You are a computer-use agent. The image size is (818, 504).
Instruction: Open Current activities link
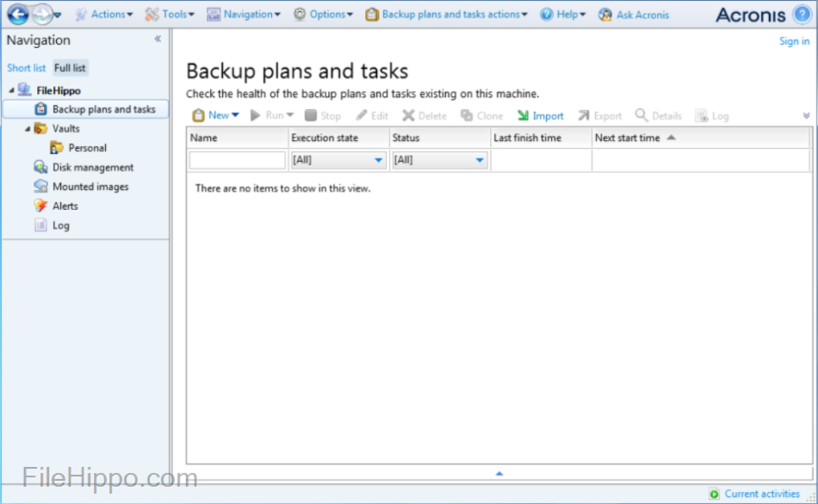pos(755,494)
